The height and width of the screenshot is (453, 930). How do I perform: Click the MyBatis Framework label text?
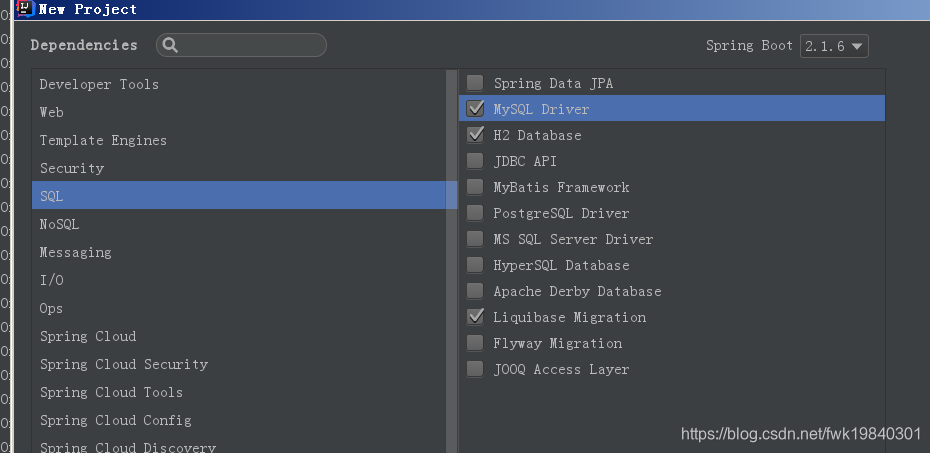(561, 187)
